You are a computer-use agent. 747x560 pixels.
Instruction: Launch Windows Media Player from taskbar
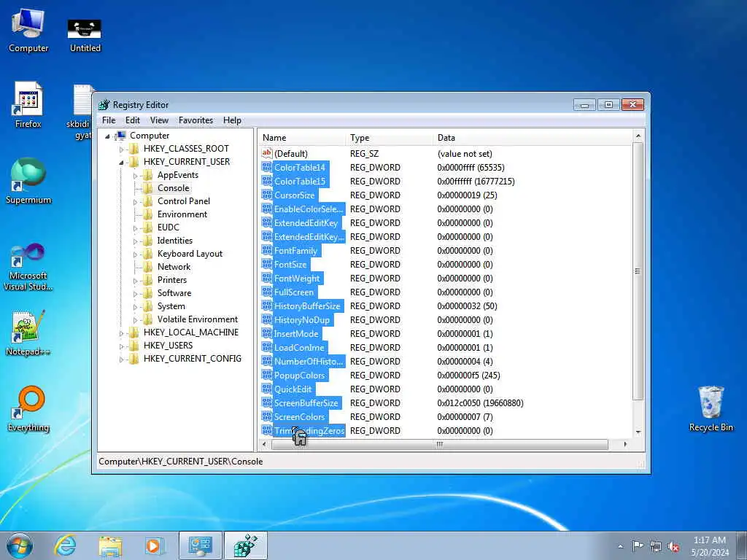[x=155, y=545]
